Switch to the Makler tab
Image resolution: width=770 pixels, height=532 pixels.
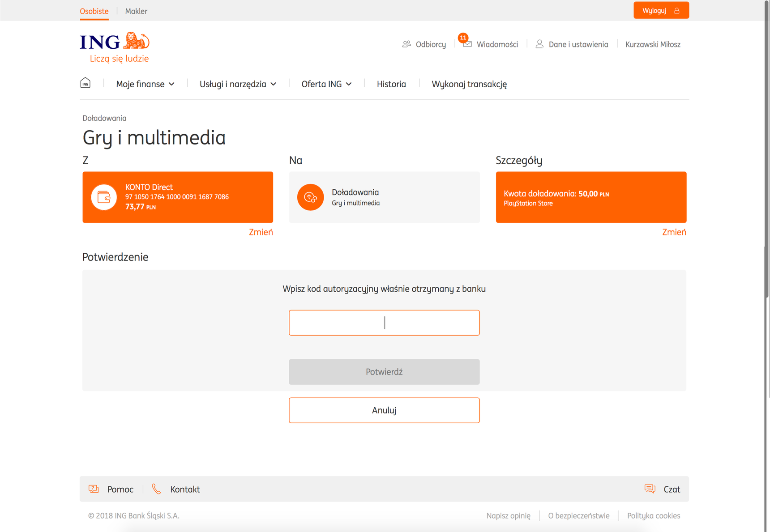pyautogui.click(x=136, y=11)
